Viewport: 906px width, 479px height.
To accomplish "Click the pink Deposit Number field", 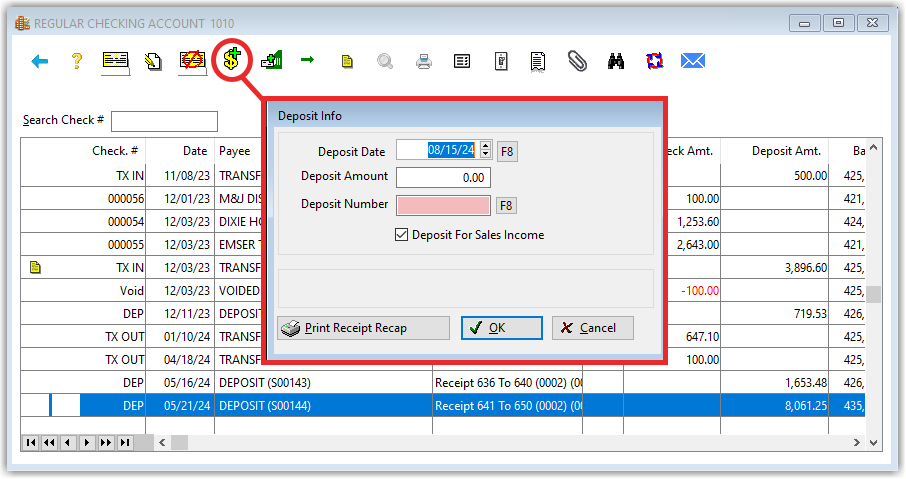I will coord(443,205).
